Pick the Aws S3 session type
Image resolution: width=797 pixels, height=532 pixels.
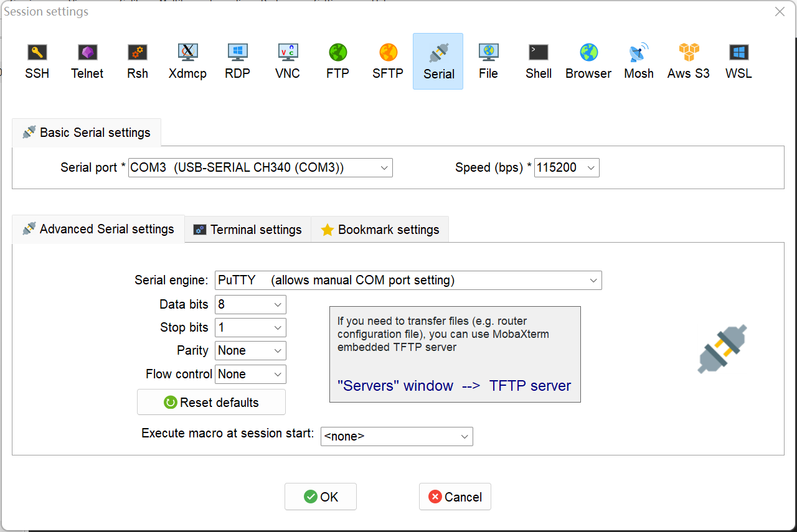click(x=689, y=62)
